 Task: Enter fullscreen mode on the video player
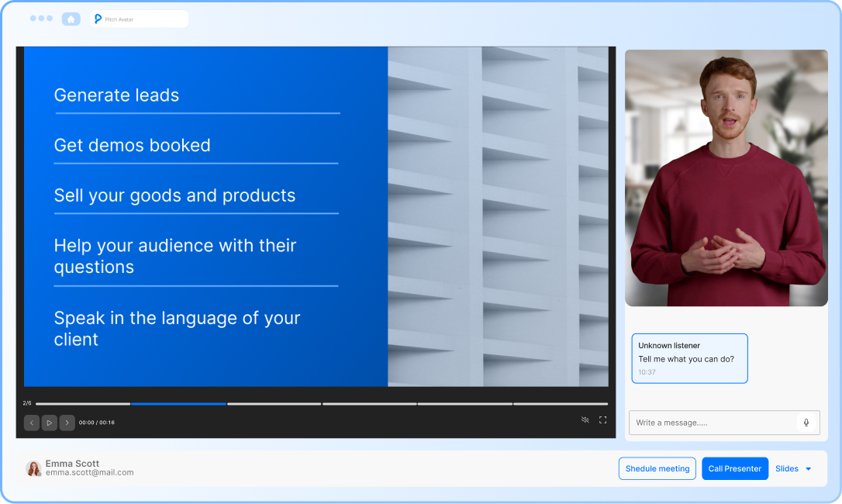click(603, 419)
